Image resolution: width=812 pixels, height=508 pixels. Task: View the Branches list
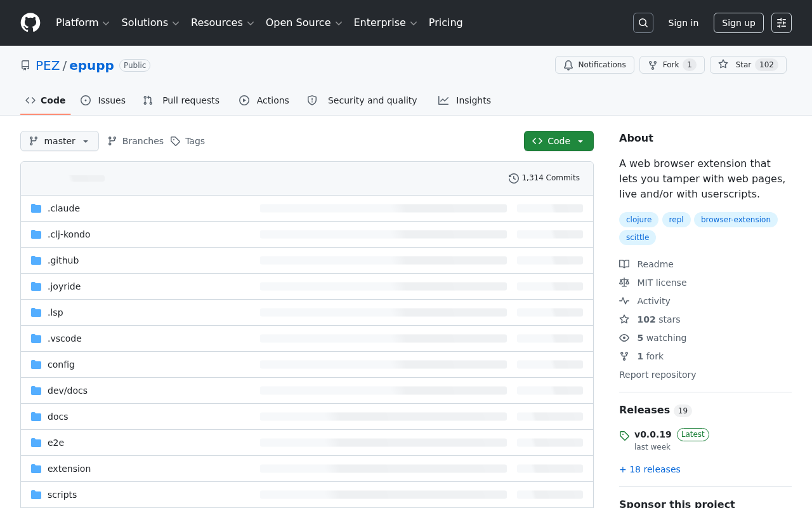[x=136, y=141]
